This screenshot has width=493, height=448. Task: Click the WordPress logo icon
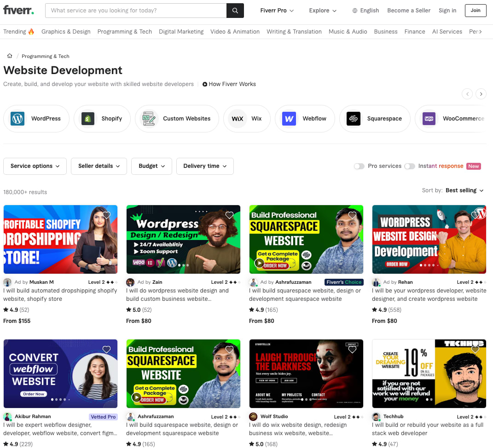coord(17,119)
